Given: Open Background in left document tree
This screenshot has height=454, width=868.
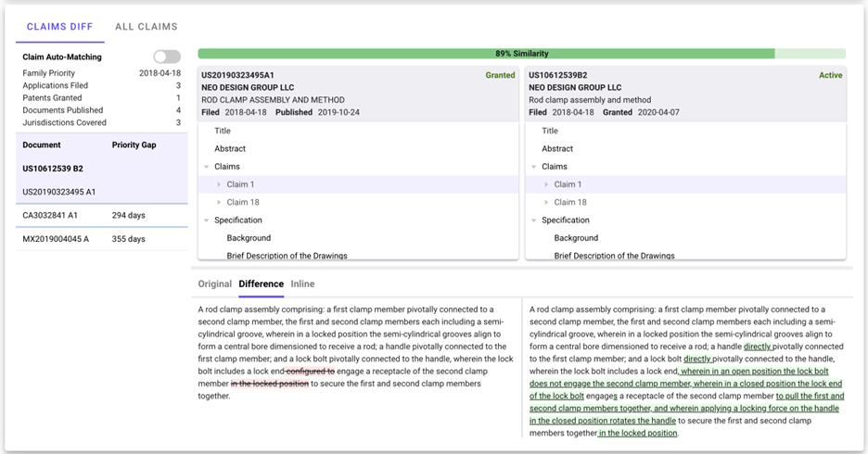Looking at the screenshot, I should (249, 238).
